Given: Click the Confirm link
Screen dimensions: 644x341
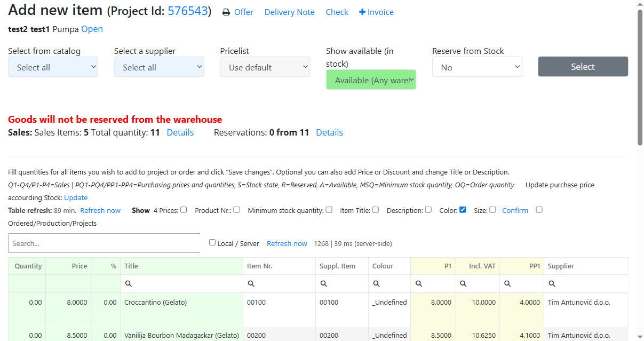Looking at the screenshot, I should pos(515,210).
